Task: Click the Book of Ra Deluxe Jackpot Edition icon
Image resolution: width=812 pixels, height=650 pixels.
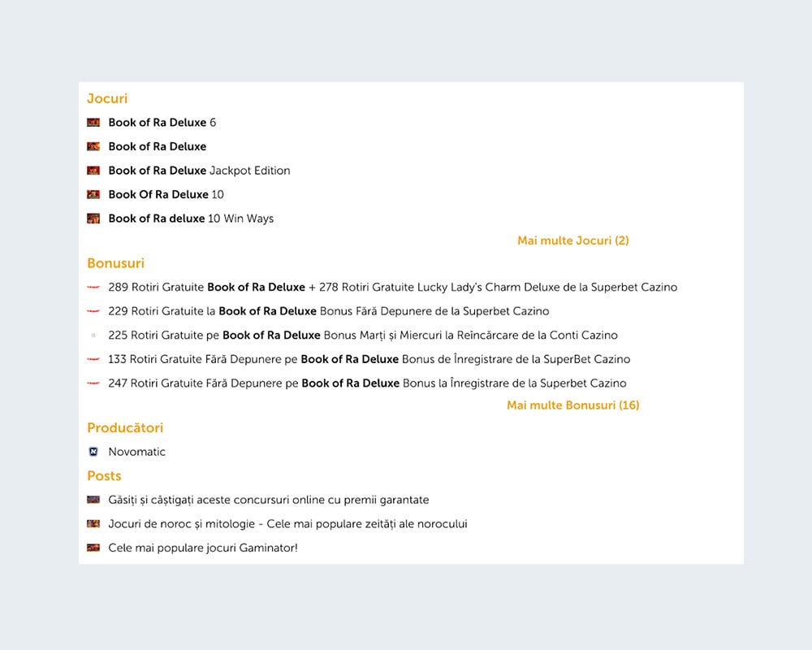Action: point(93,171)
